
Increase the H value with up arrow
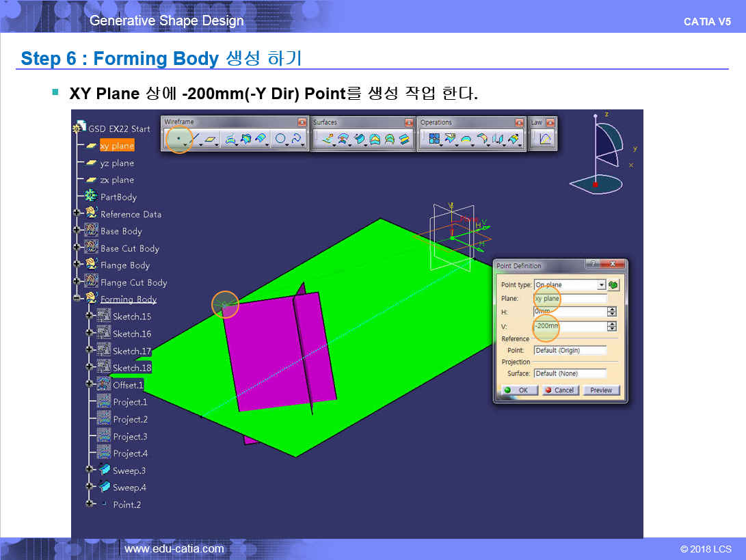click(x=611, y=309)
